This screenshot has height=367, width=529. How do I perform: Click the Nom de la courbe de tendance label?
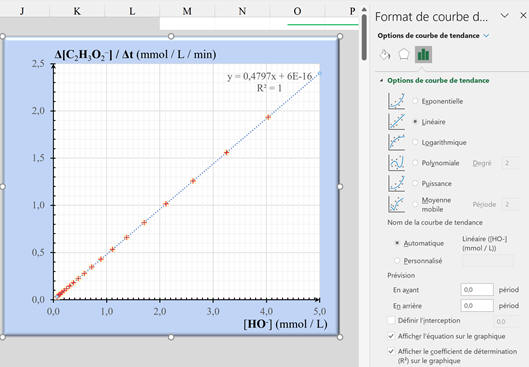click(x=435, y=222)
